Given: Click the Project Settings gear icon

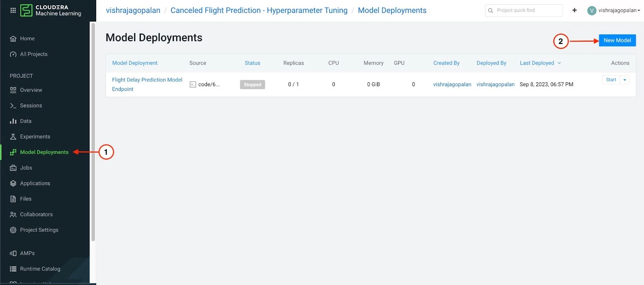Looking at the screenshot, I should coord(13,230).
